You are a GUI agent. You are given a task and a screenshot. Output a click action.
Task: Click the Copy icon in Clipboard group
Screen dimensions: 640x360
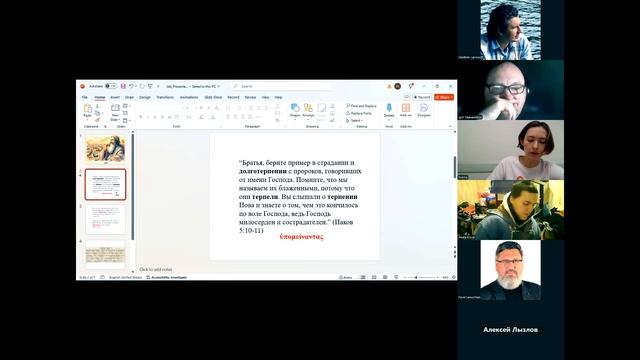coord(97,113)
